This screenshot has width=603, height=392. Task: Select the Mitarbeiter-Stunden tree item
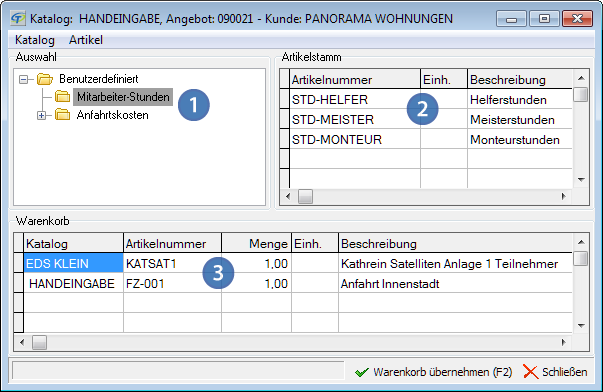pos(123,97)
